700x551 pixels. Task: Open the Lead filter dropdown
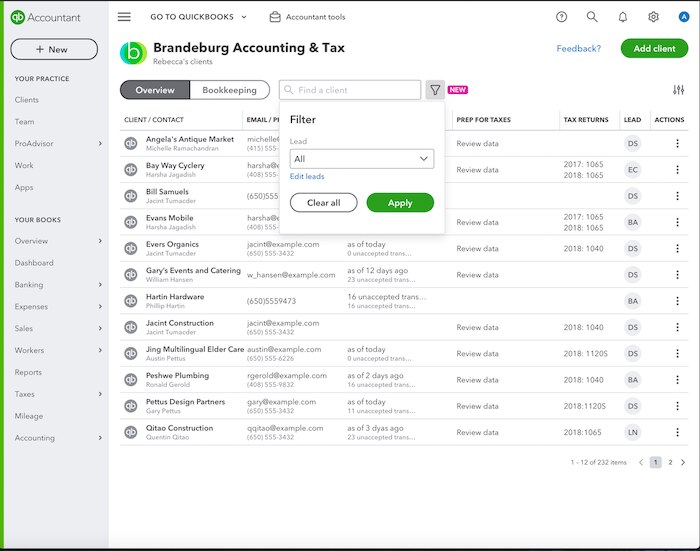(x=362, y=159)
